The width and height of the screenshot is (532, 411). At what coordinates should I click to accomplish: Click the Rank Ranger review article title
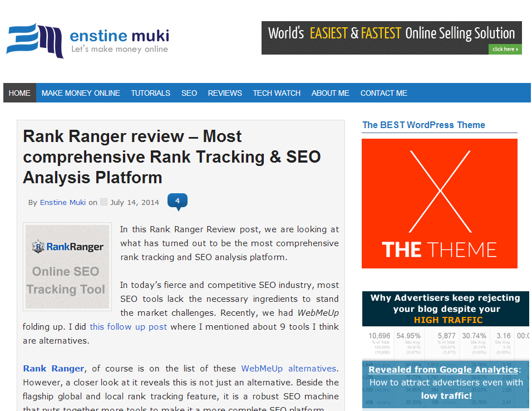[172, 157]
